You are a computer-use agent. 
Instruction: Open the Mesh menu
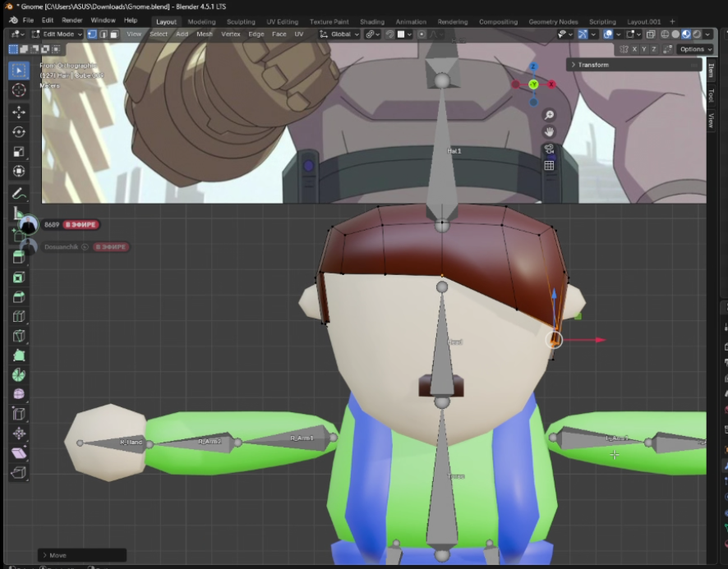204,34
